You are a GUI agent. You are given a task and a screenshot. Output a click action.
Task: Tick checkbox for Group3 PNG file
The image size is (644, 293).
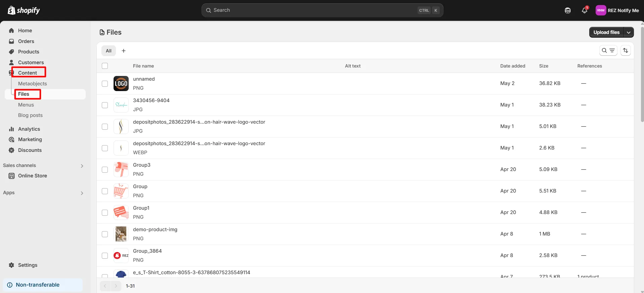[x=105, y=170]
